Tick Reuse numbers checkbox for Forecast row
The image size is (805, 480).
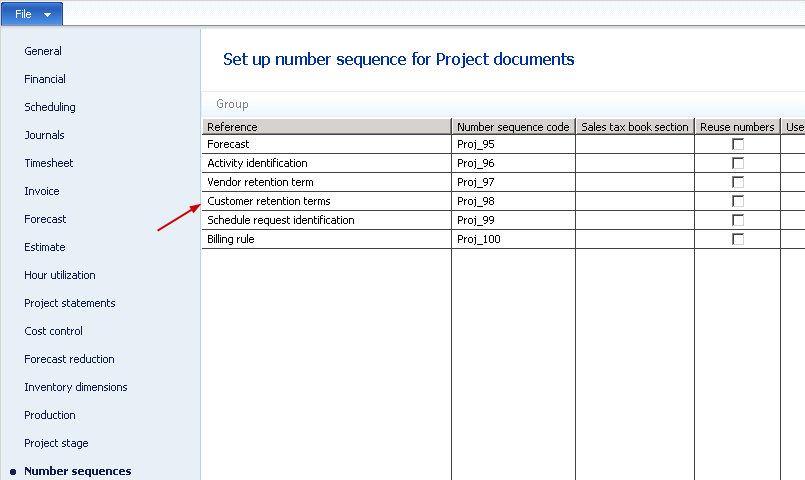click(738, 144)
